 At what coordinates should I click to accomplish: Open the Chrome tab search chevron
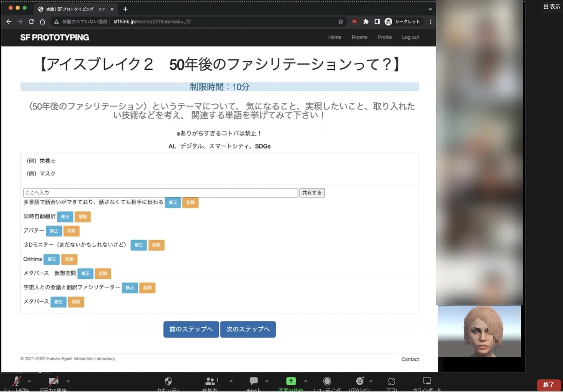(430, 9)
